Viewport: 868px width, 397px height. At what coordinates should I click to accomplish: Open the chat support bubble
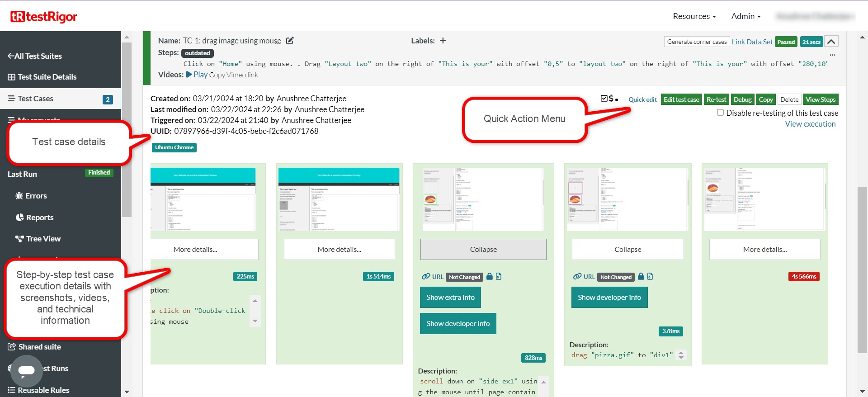(26, 370)
